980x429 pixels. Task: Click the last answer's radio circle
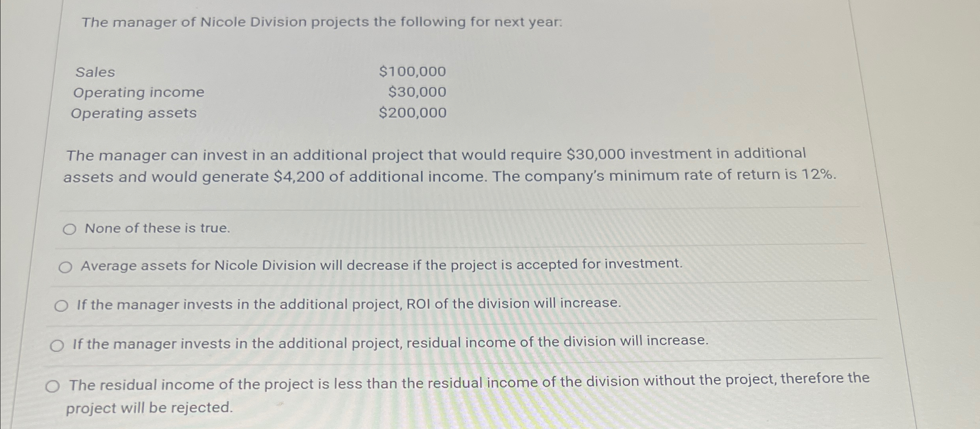pos(55,386)
